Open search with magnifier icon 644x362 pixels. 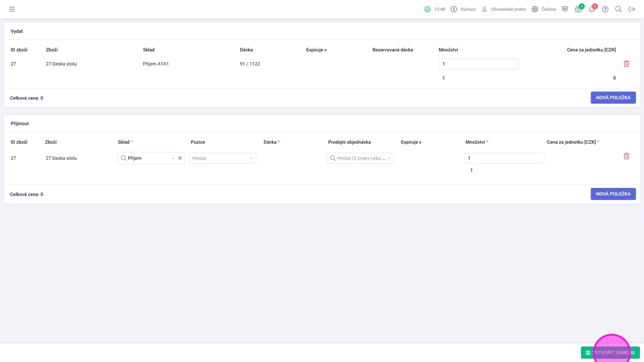click(618, 9)
